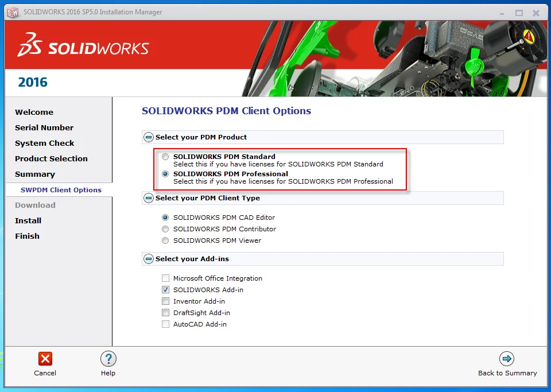551x392 pixels.
Task: Open Help via question mark icon
Action: click(x=108, y=359)
